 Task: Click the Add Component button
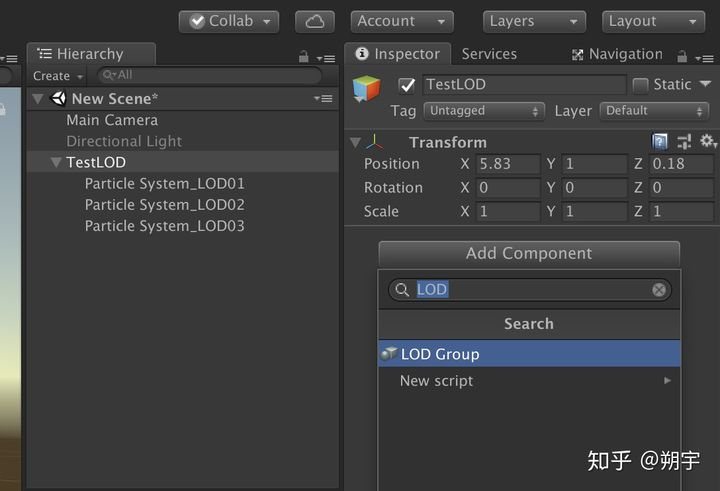(x=529, y=254)
